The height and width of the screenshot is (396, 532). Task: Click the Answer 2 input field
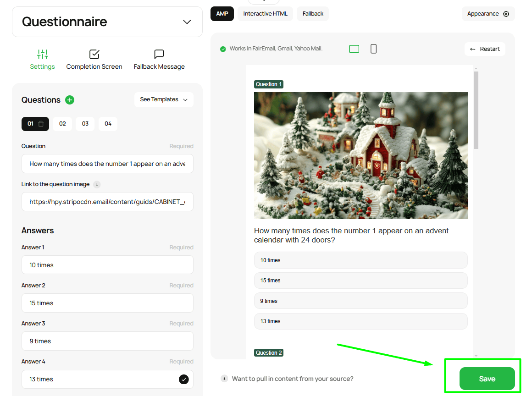pyautogui.click(x=107, y=303)
